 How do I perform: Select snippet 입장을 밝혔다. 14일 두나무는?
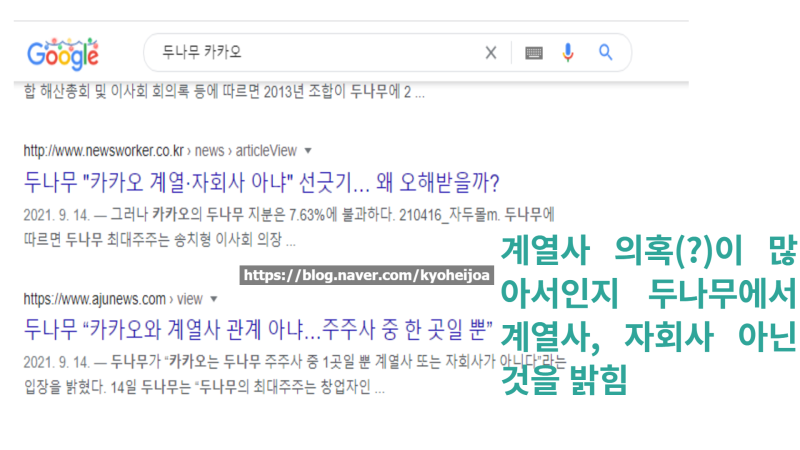(204, 387)
